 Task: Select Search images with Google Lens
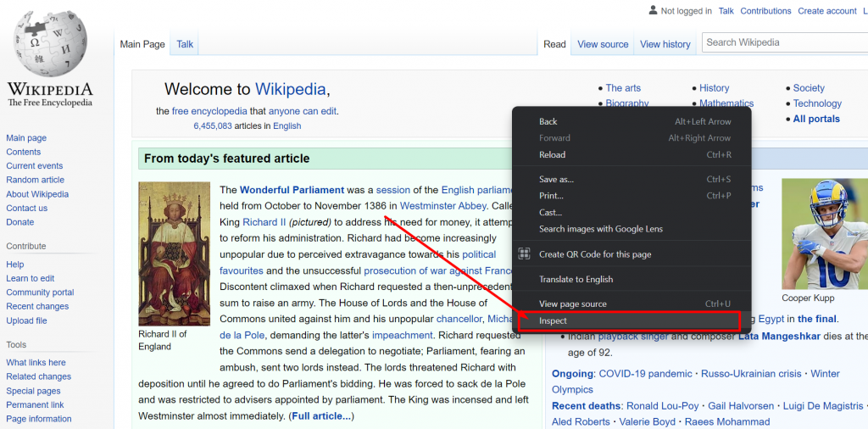[600, 230]
